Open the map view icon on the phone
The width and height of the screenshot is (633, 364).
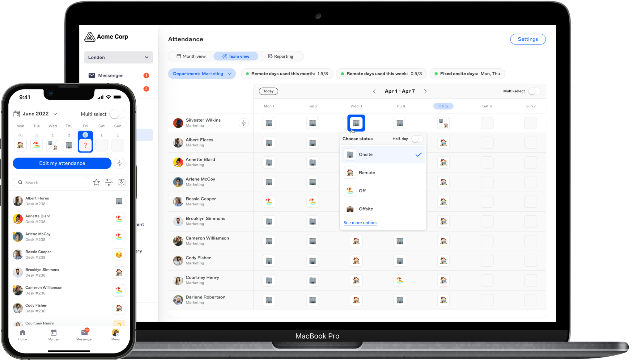click(x=121, y=182)
